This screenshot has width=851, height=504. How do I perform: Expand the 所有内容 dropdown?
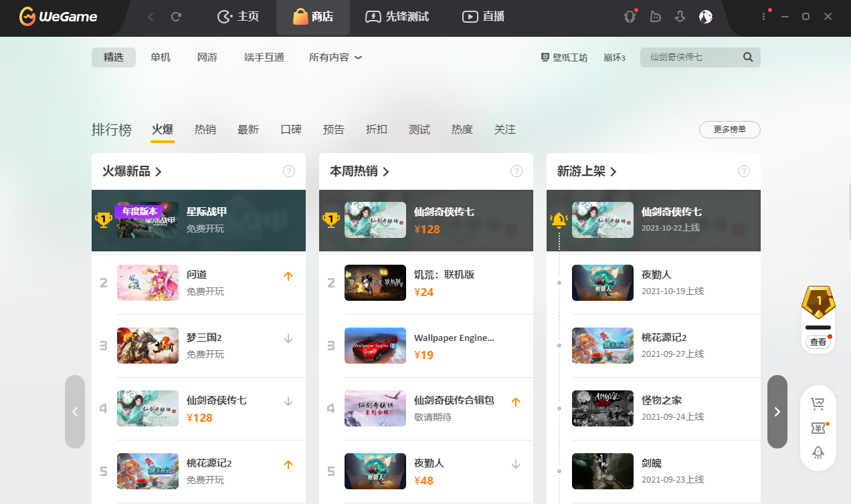(x=335, y=57)
